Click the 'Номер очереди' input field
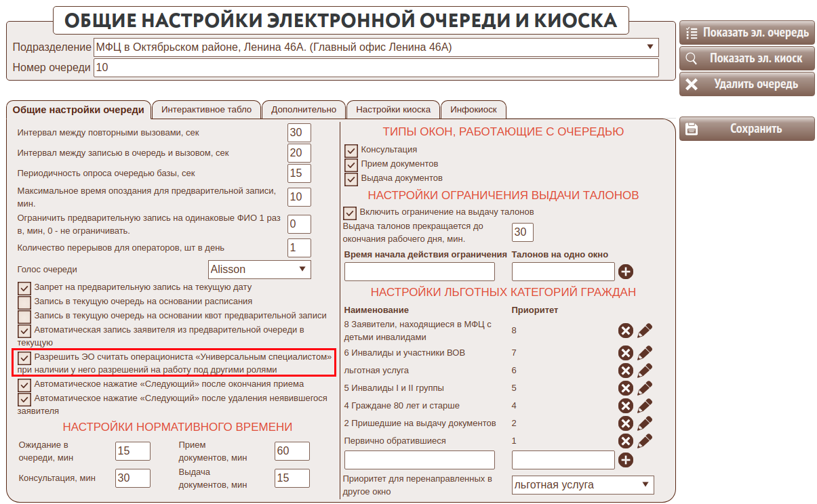 coord(376,68)
